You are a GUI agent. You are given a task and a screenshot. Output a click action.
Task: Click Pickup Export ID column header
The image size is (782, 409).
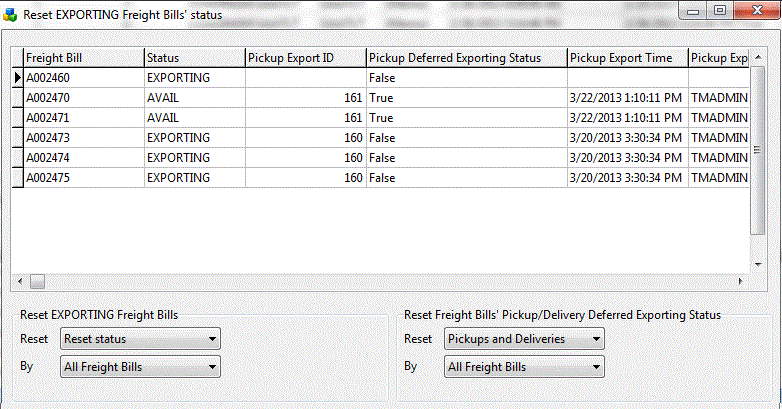[x=305, y=58]
